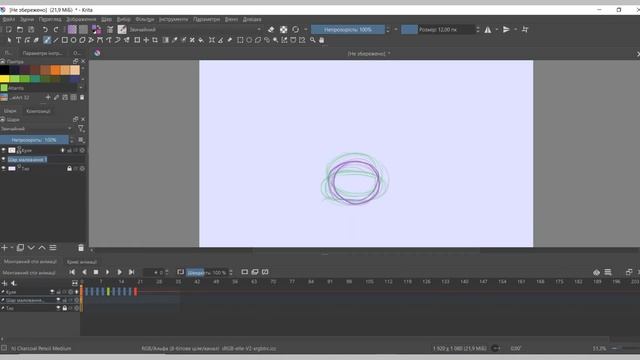Image resolution: width=640 pixels, height=360 pixels.
Task: Toggle visibility of the bottom background layer
Action: (4, 168)
